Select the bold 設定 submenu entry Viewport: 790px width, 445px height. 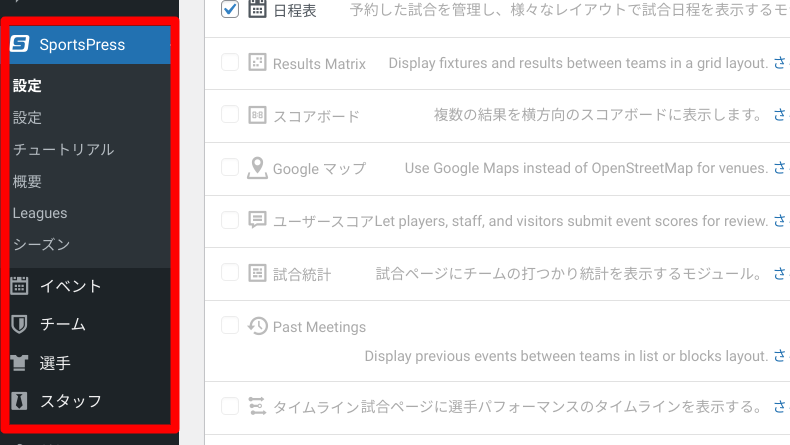pyautogui.click(x=27, y=86)
